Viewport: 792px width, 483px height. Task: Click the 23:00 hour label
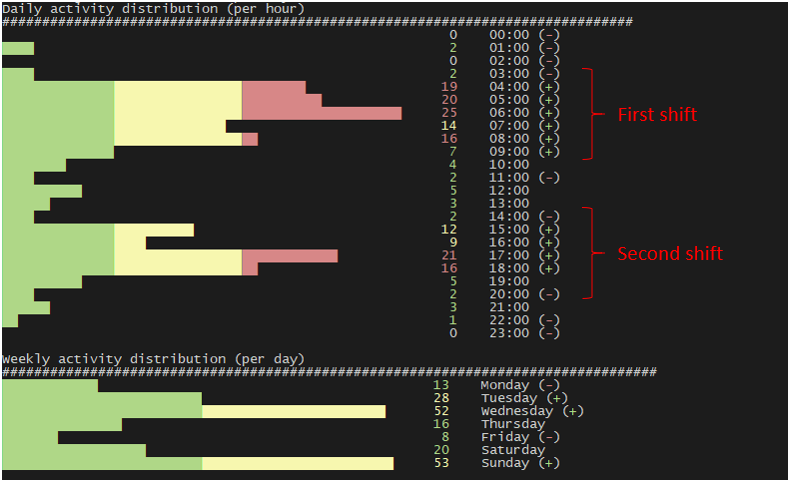pos(509,333)
